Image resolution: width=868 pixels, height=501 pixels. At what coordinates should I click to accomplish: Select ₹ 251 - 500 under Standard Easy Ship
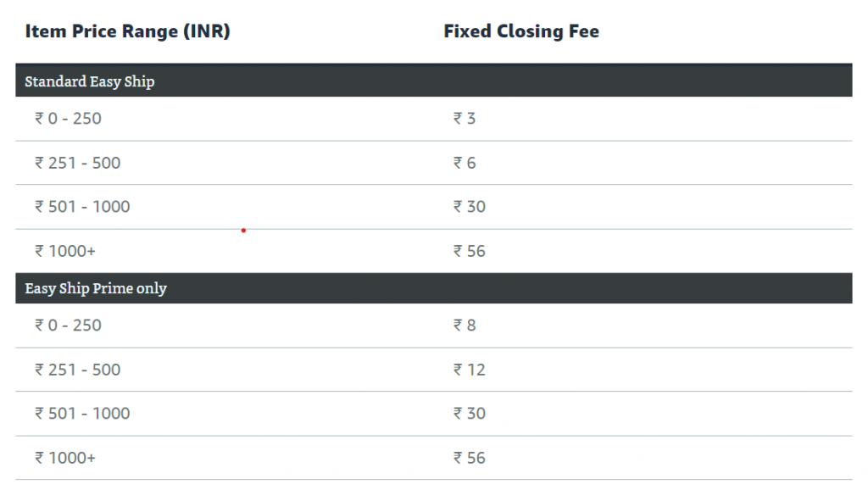[78, 163]
